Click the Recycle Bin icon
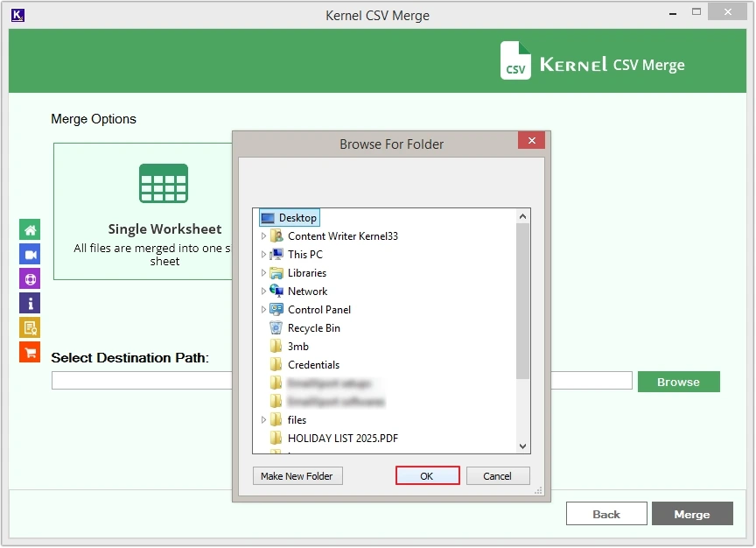Screen dimensions: 756x548 (x=276, y=328)
